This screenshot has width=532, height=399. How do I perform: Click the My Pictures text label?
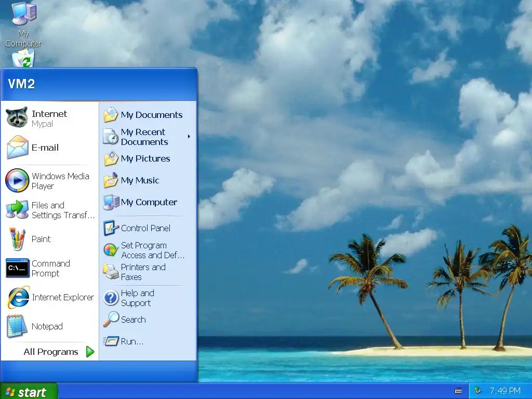145,159
